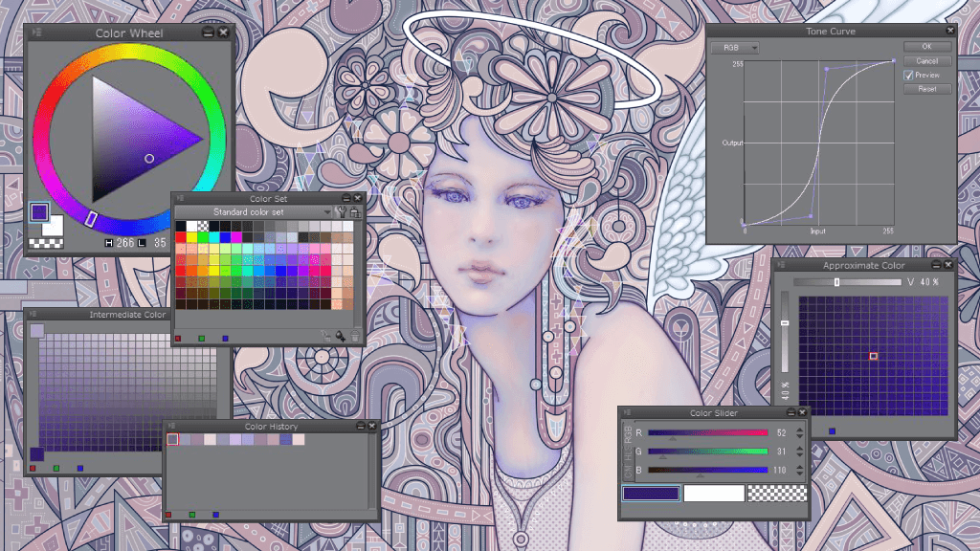The image size is (980, 551).
Task: Switch to CMYK tab in Color Slider
Action: coord(628,471)
